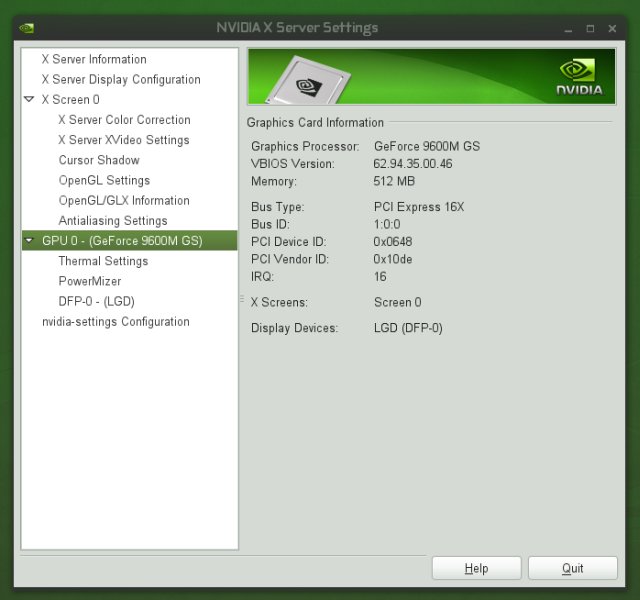The height and width of the screenshot is (600, 640).
Task: Click the Quit button
Action: (x=573, y=568)
